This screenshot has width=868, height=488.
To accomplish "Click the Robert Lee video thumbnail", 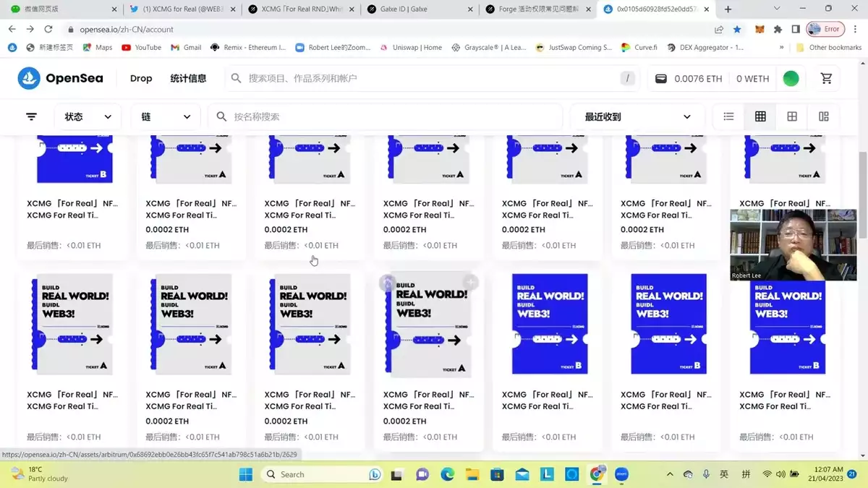I will tap(793, 245).
